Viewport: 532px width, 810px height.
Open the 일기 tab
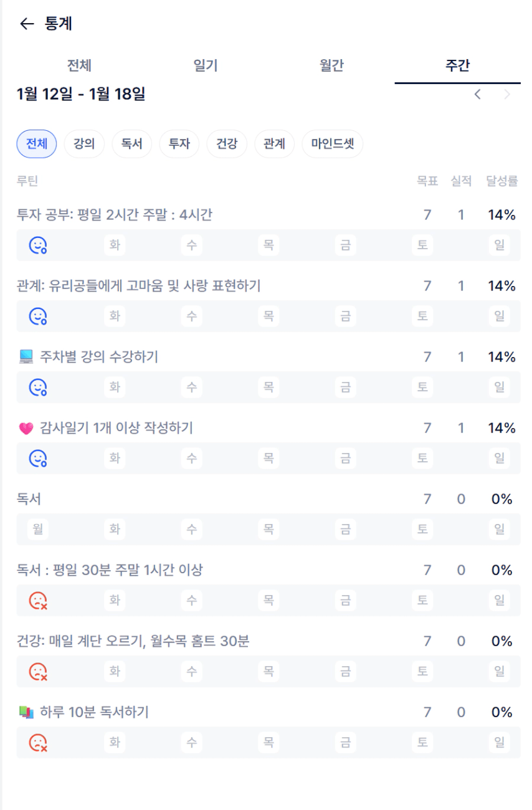click(x=206, y=65)
